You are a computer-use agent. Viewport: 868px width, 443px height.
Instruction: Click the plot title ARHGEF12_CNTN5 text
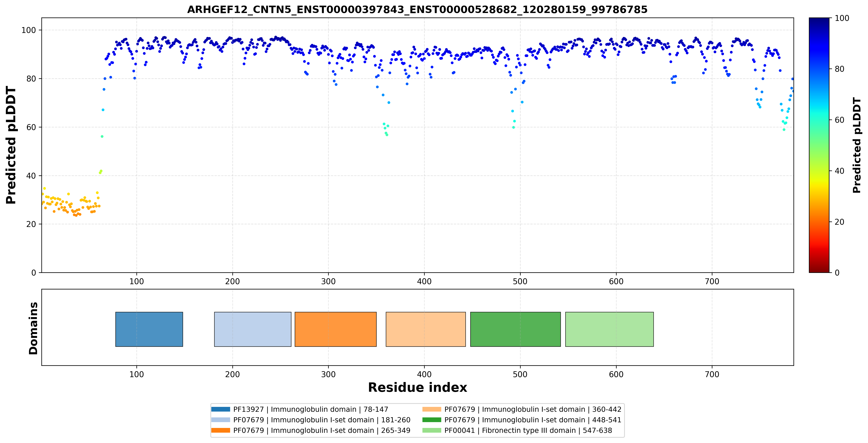pyautogui.click(x=417, y=9)
